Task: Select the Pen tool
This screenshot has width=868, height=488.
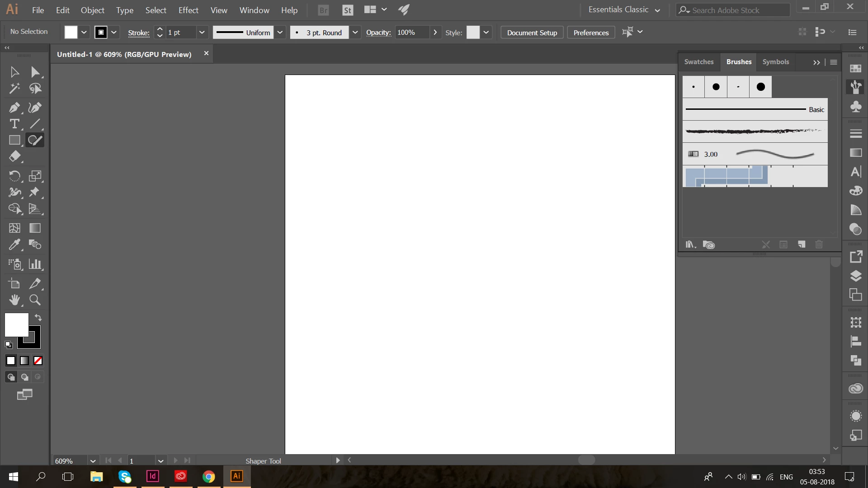Action: pyautogui.click(x=14, y=108)
